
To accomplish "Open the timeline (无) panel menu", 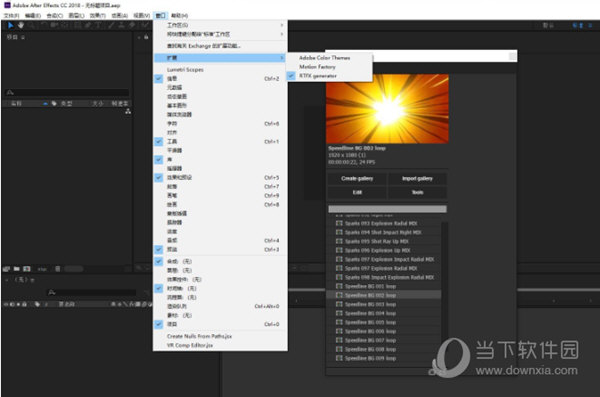I will (32, 280).
